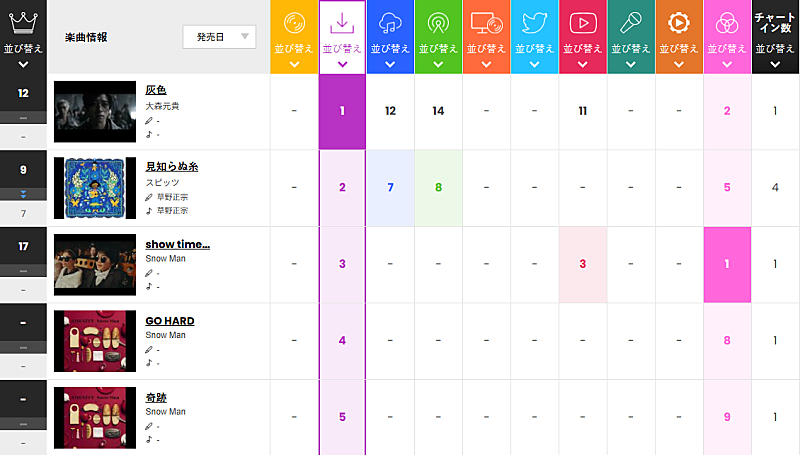Click pink rank 9 for 奇跡
Screen dimensions: 800x455
tap(727, 417)
